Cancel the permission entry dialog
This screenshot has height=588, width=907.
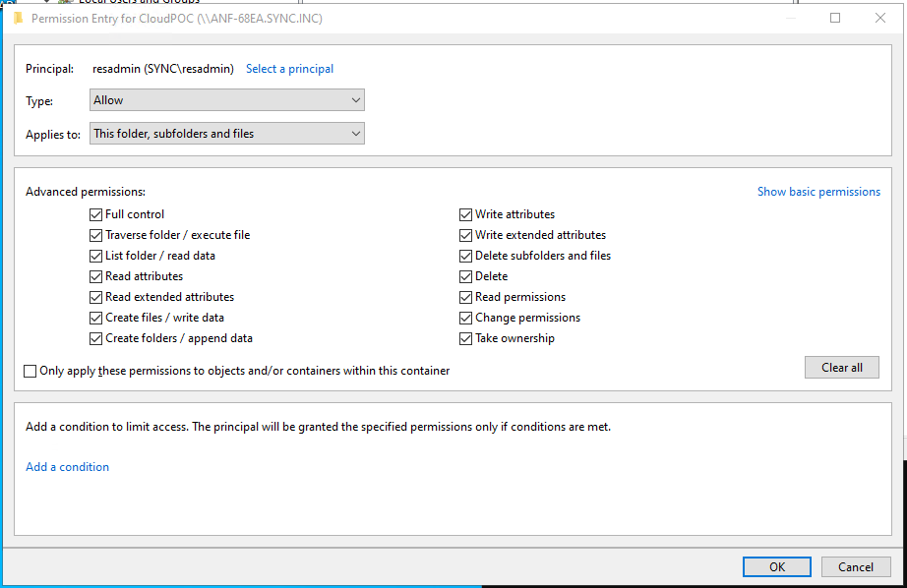pyautogui.click(x=855, y=566)
